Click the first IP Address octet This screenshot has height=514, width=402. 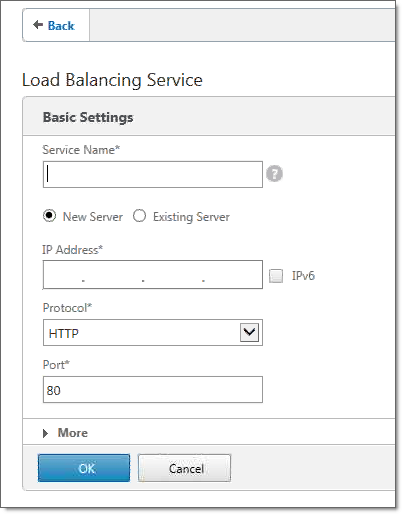click(63, 275)
